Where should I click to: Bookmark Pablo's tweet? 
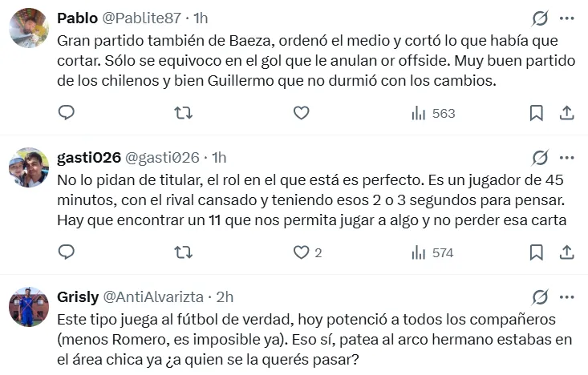537,113
